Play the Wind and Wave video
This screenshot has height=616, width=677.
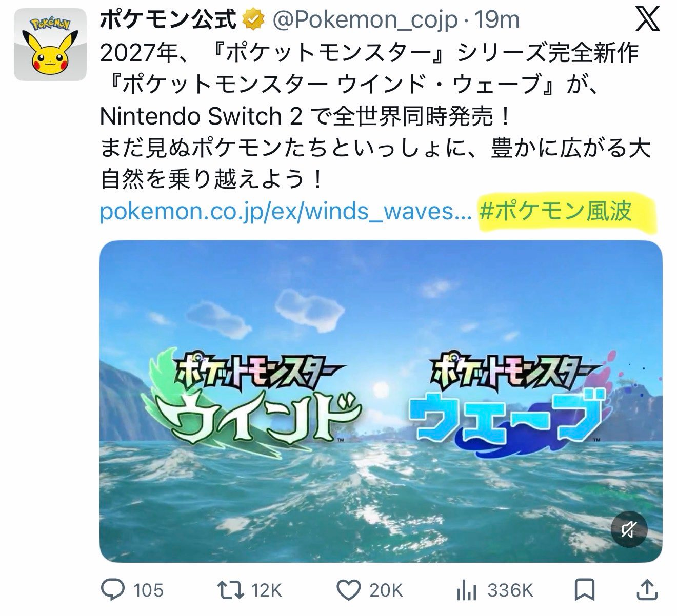coord(381,401)
